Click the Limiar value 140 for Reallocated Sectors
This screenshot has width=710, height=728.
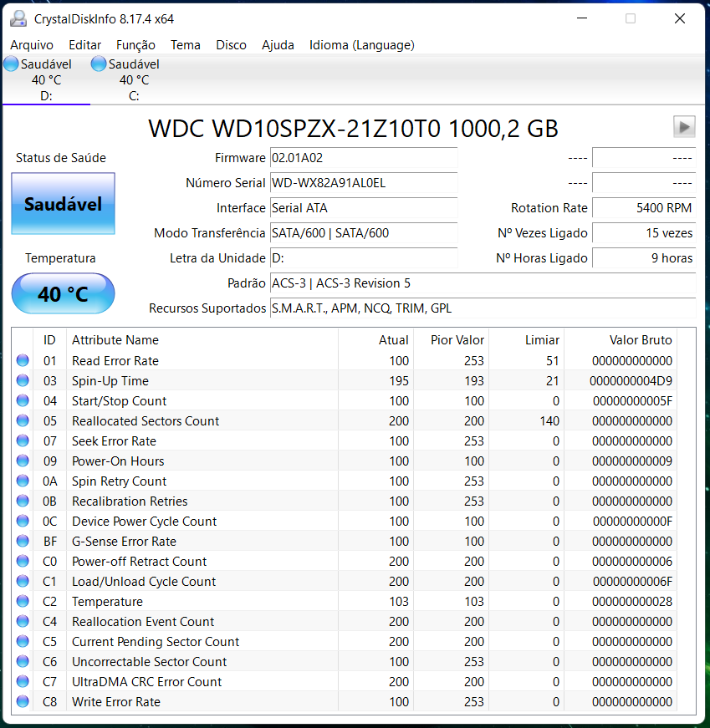click(x=549, y=421)
